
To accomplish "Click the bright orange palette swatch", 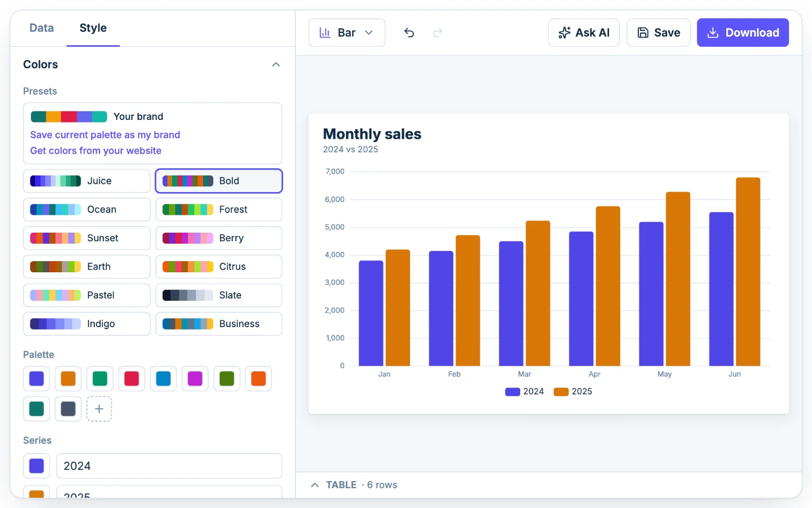I will click(258, 378).
